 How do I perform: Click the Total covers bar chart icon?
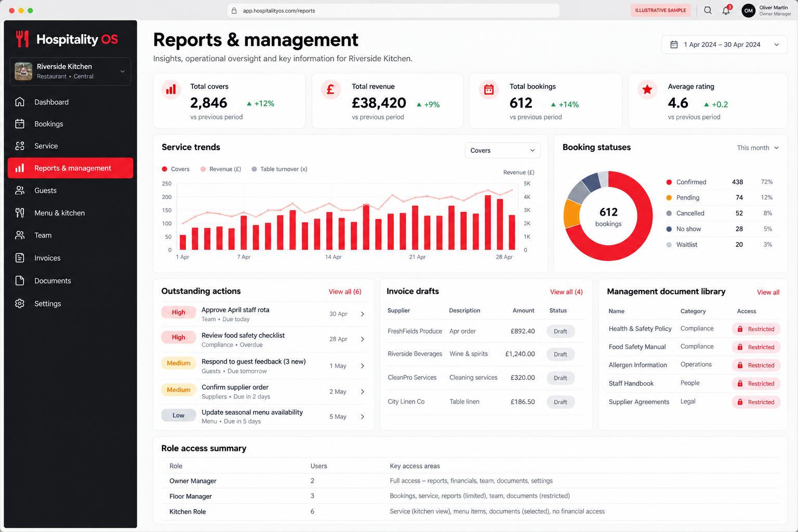(x=171, y=89)
